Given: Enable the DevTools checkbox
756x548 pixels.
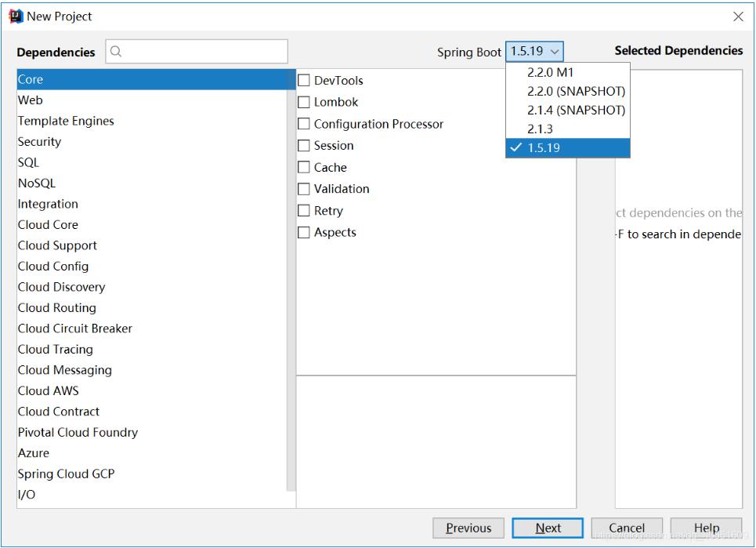Looking at the screenshot, I should (304, 81).
